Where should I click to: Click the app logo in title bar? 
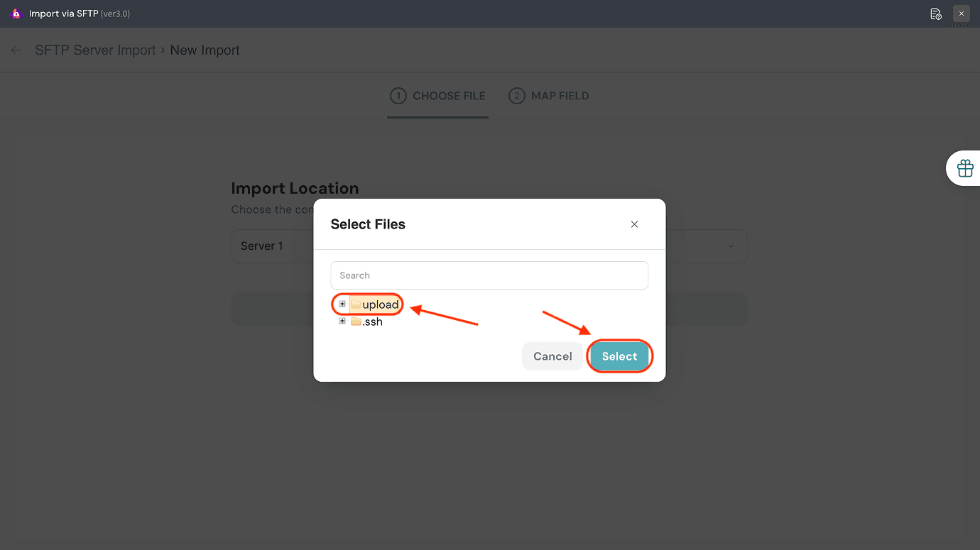(16, 13)
